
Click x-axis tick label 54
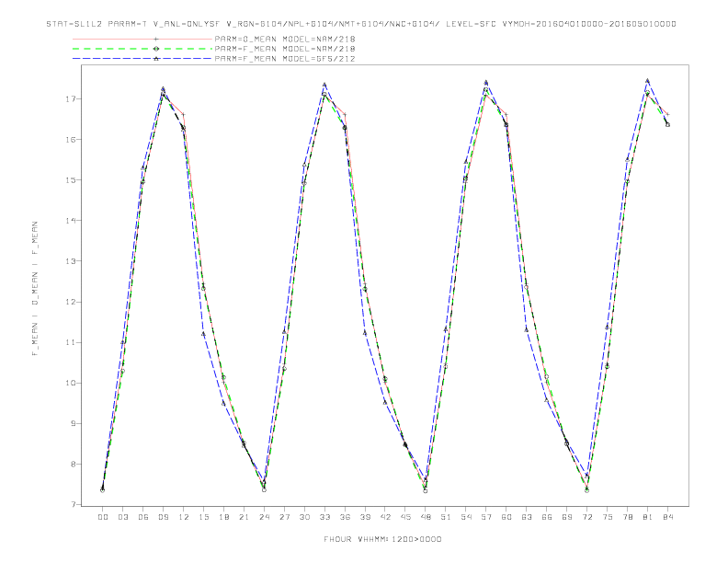pos(466,517)
